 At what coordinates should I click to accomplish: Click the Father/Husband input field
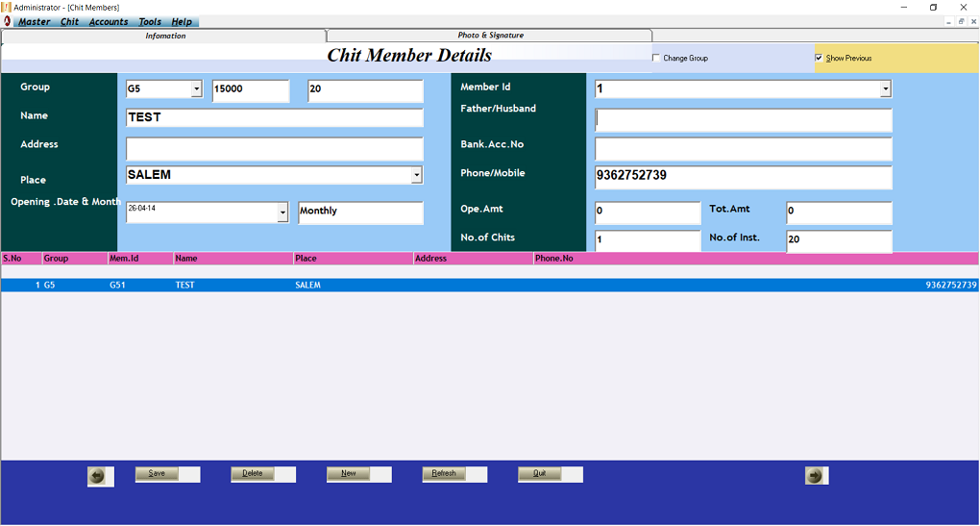coord(744,120)
